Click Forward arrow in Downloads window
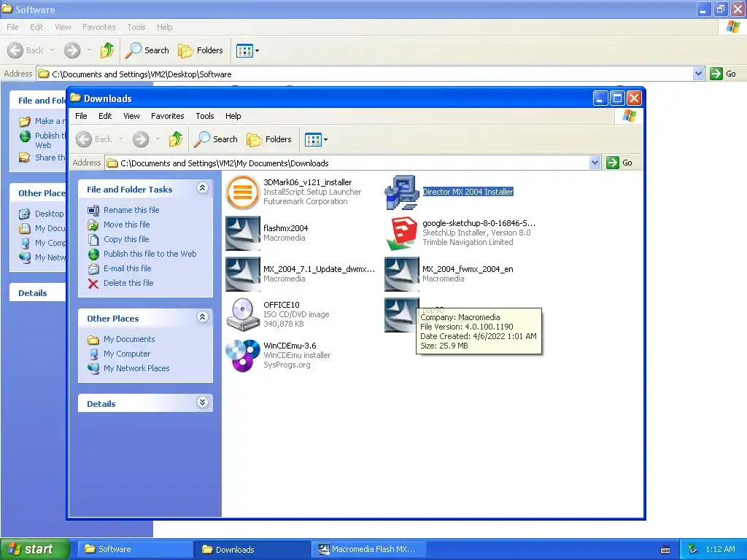This screenshot has width=747, height=560. coord(141,139)
